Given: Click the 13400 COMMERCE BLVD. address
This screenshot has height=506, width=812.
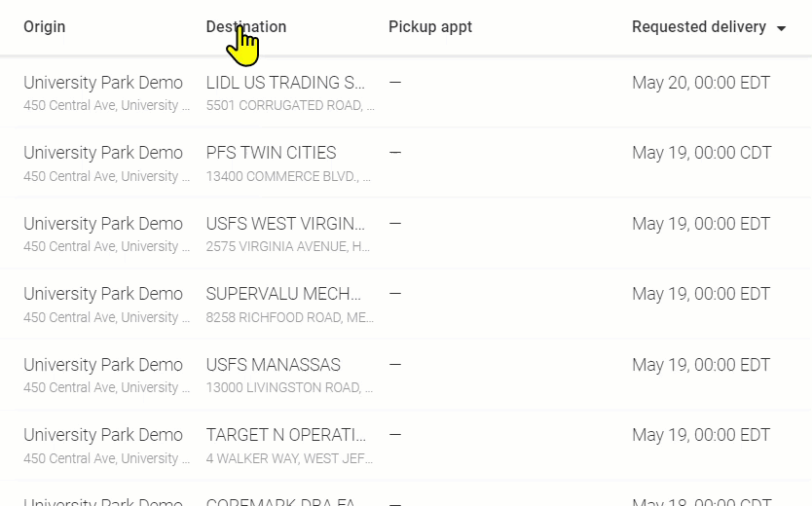Looking at the screenshot, I should pyautogui.click(x=288, y=176).
